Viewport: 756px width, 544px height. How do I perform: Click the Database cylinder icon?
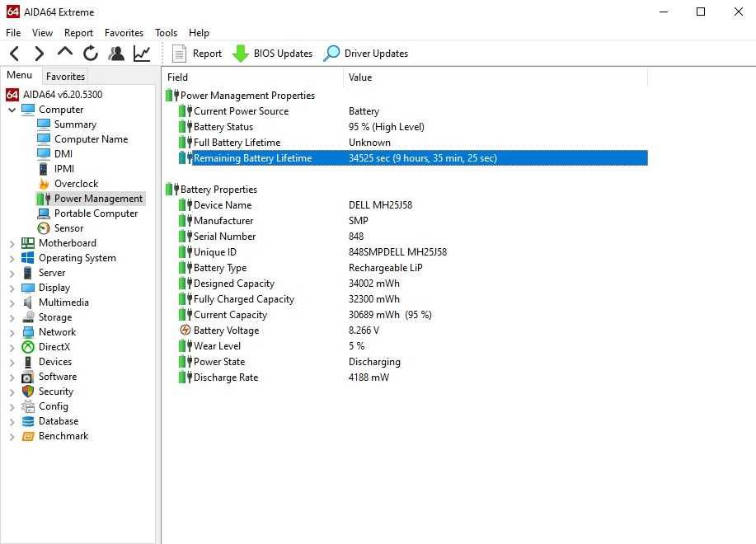click(x=28, y=421)
